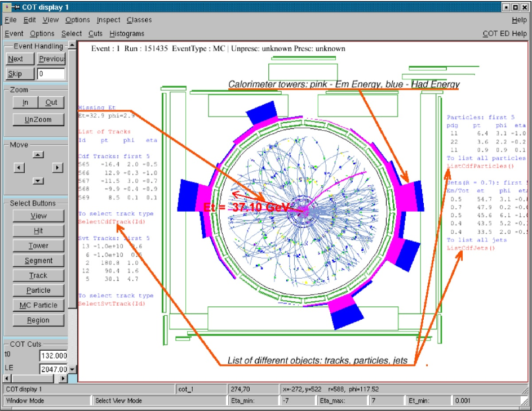Screen dimensions: 532x411
Task: Click the horizontal scrollbar's right arrow
Action: coord(63,378)
